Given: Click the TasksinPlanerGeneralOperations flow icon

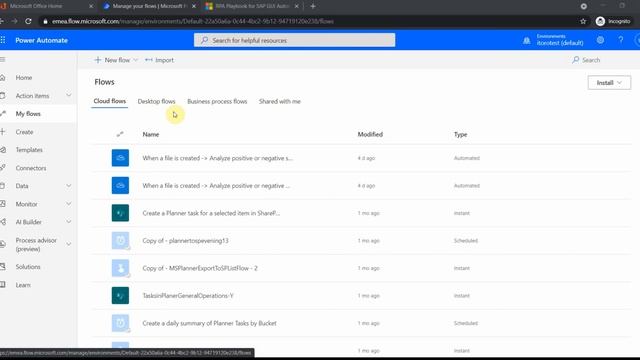Looking at the screenshot, I should click(x=120, y=296).
